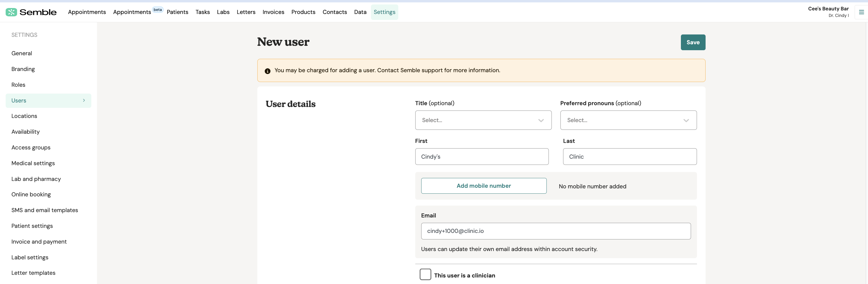This screenshot has height=284, width=868.
Task: Click the Add mobile number button
Action: (x=484, y=186)
